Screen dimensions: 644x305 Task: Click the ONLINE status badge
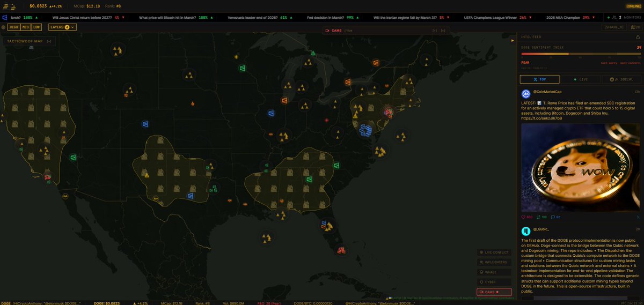633,5
